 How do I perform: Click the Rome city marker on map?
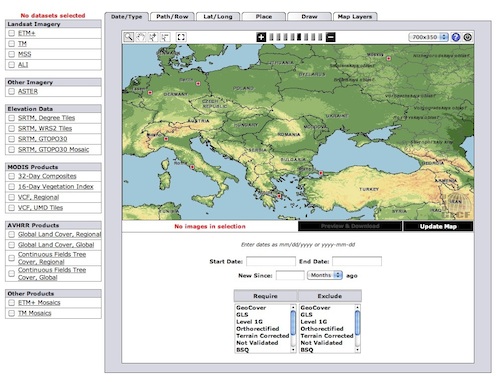(x=192, y=167)
